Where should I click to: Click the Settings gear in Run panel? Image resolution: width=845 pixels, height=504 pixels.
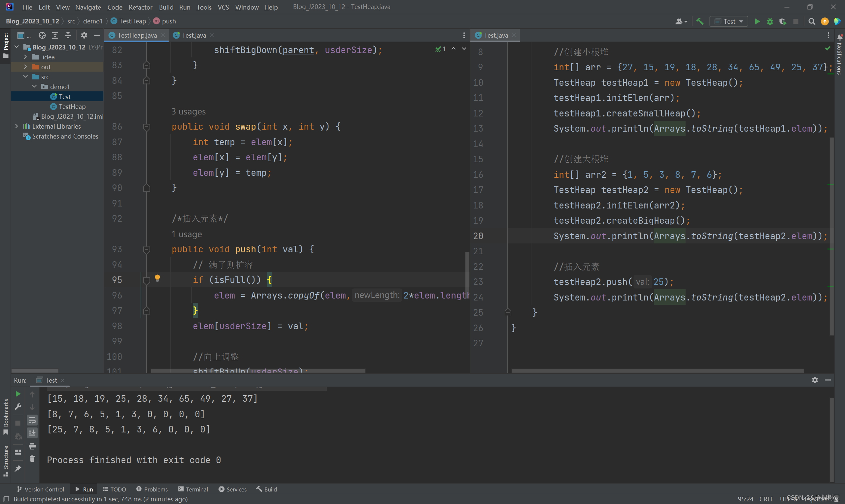pyautogui.click(x=815, y=380)
